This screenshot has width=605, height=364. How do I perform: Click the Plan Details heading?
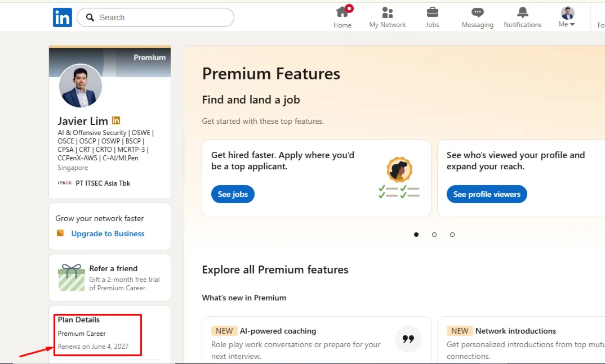pyautogui.click(x=79, y=320)
